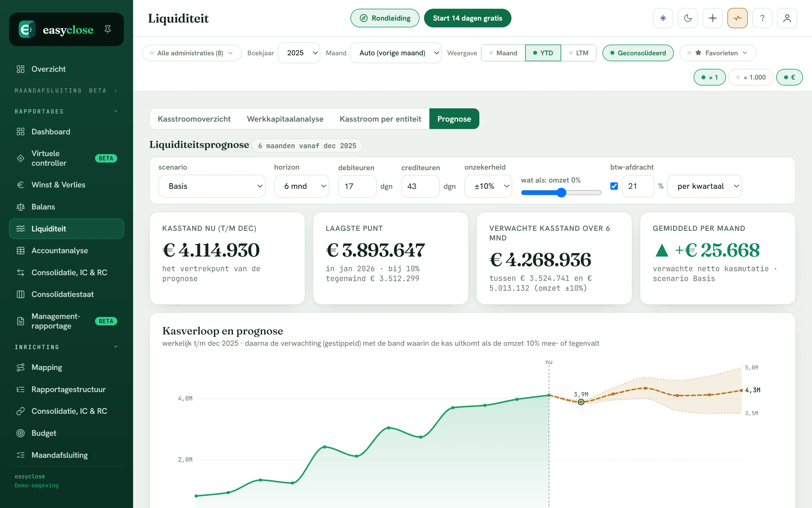Open Overzicht page link
812x508 pixels.
coord(67,69)
